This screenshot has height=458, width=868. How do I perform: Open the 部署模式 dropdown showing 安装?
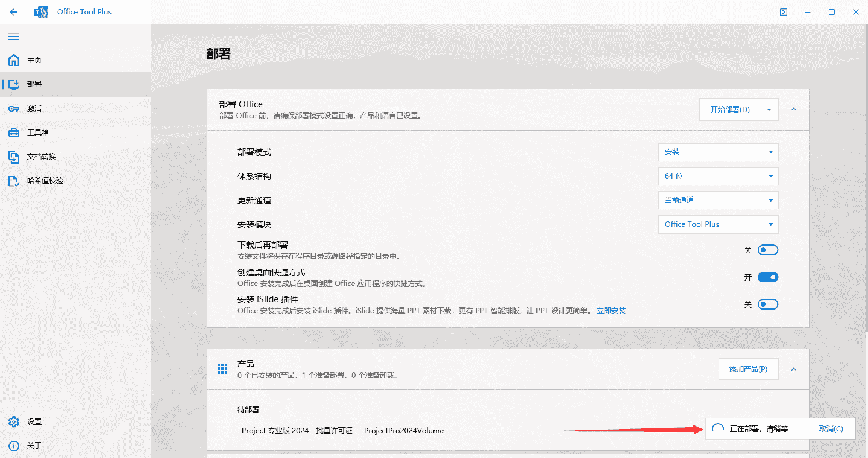point(719,152)
